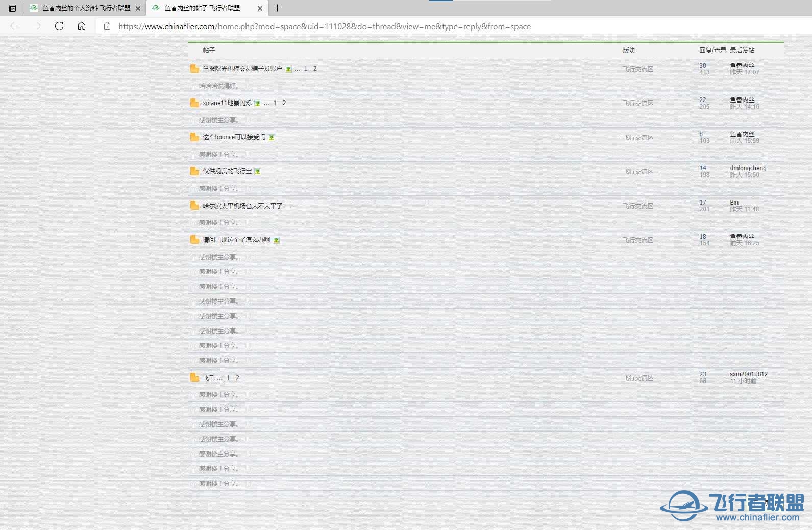Screen dimensions: 812x530
Task: Open the browser tab actions menu icon
Action: (x=12, y=8)
